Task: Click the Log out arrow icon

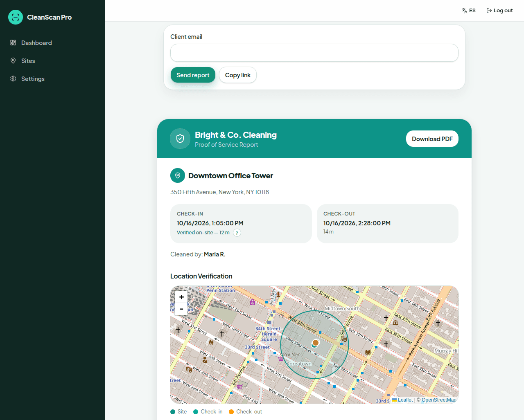Action: click(489, 11)
